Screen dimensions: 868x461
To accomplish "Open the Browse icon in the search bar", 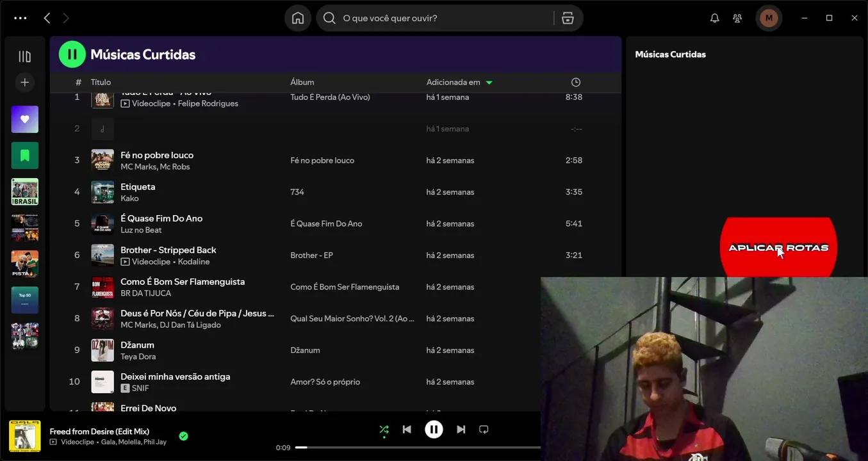I will coord(568,18).
